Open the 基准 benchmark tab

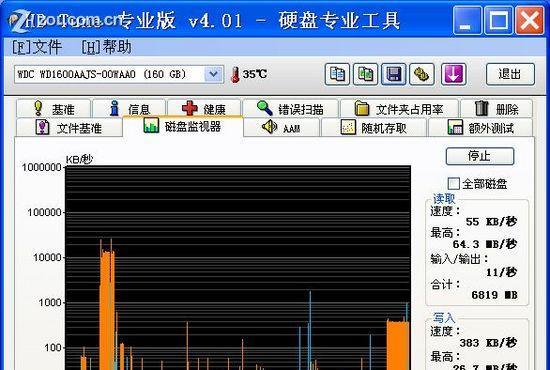click(54, 109)
